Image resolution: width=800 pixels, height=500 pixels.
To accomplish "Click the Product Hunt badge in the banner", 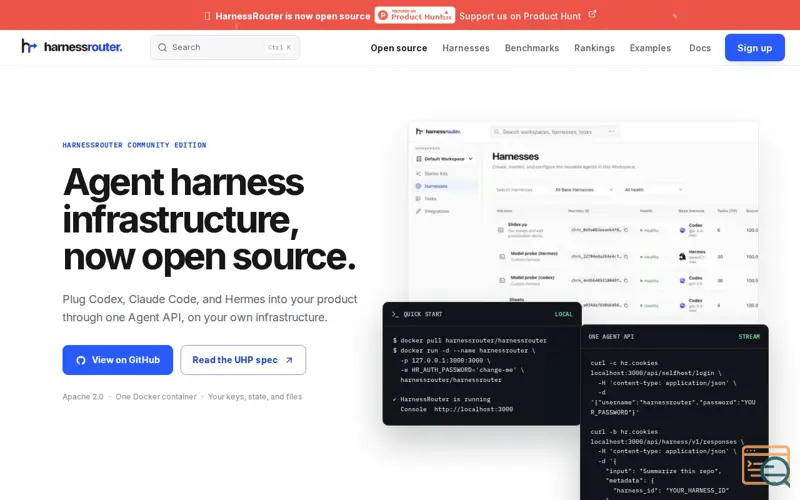I will 415,15.
